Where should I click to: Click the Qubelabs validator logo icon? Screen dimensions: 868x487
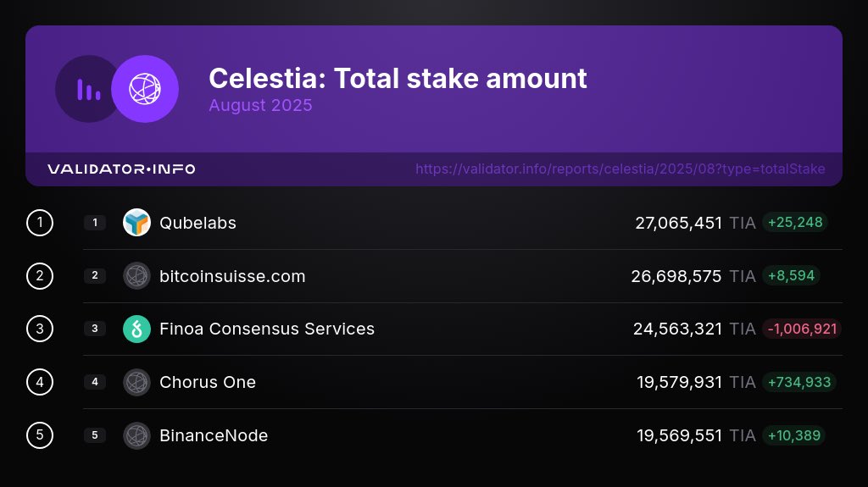pyautogui.click(x=136, y=223)
